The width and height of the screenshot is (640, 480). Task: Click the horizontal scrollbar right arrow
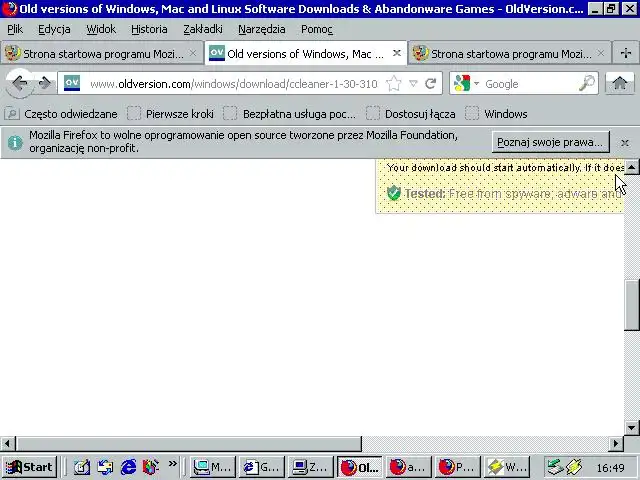(616, 443)
